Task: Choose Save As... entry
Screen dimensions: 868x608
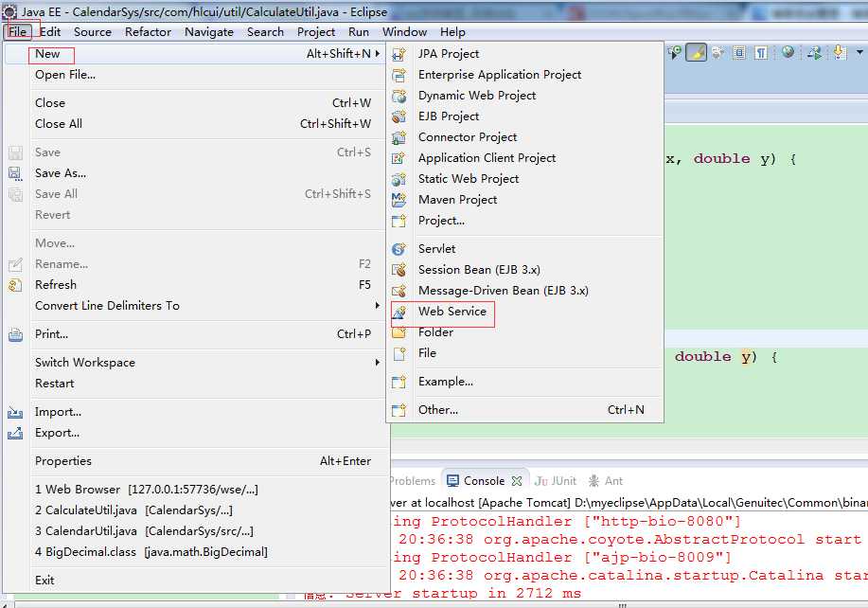Action: click(x=197, y=173)
